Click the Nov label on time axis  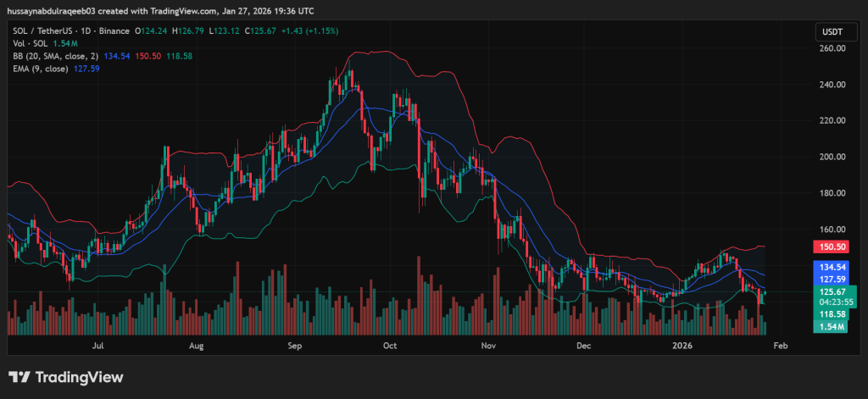[x=487, y=346]
